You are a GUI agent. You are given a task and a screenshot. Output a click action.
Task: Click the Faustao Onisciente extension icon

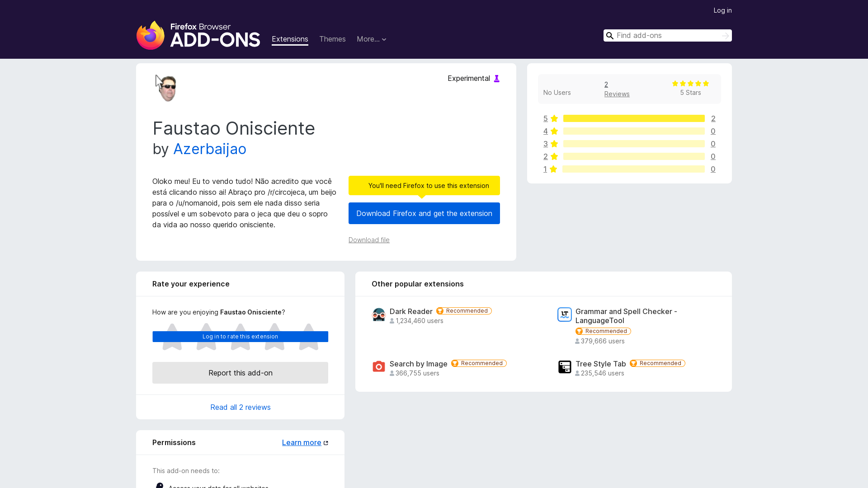(x=167, y=88)
